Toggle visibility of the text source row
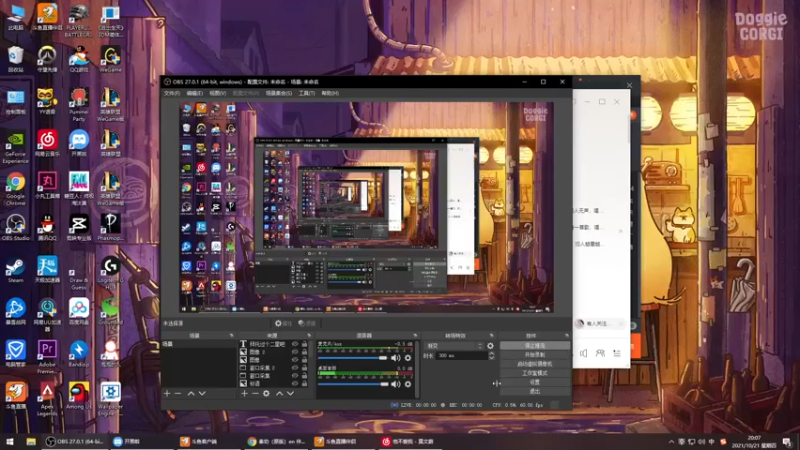Viewport: 800px width, 450px height. pyautogui.click(x=295, y=344)
